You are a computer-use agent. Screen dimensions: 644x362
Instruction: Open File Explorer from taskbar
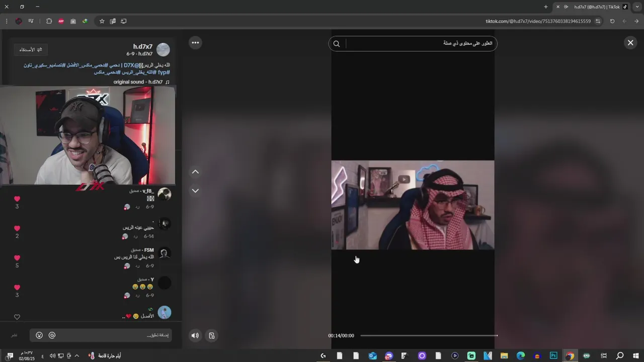[504, 355]
